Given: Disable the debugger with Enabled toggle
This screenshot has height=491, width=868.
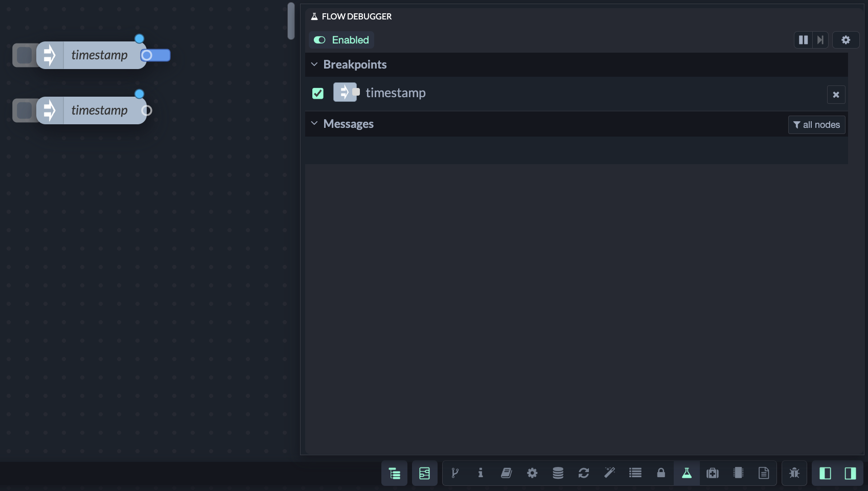Looking at the screenshot, I should [x=341, y=40].
